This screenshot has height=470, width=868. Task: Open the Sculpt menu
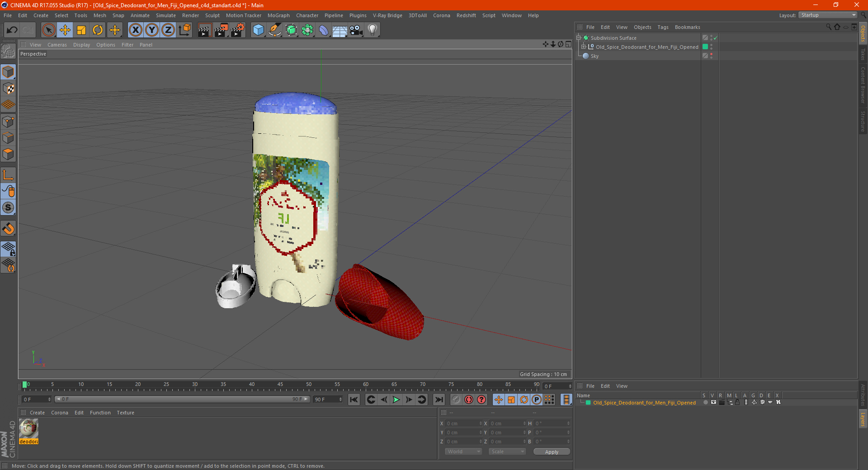[x=212, y=15]
